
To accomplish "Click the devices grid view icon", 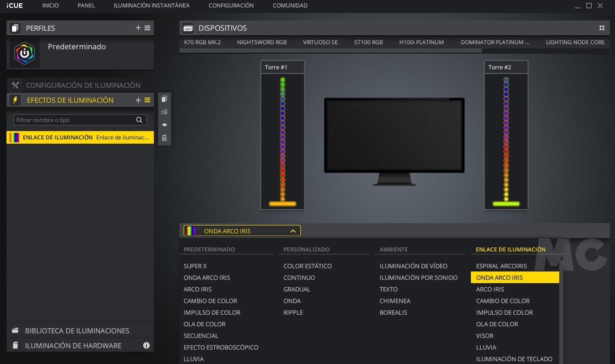I will (602, 28).
